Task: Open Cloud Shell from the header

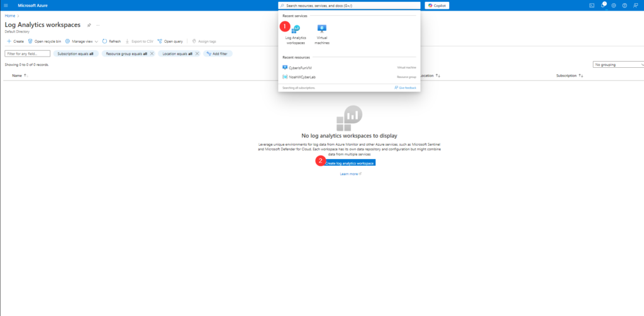Action: (x=592, y=5)
